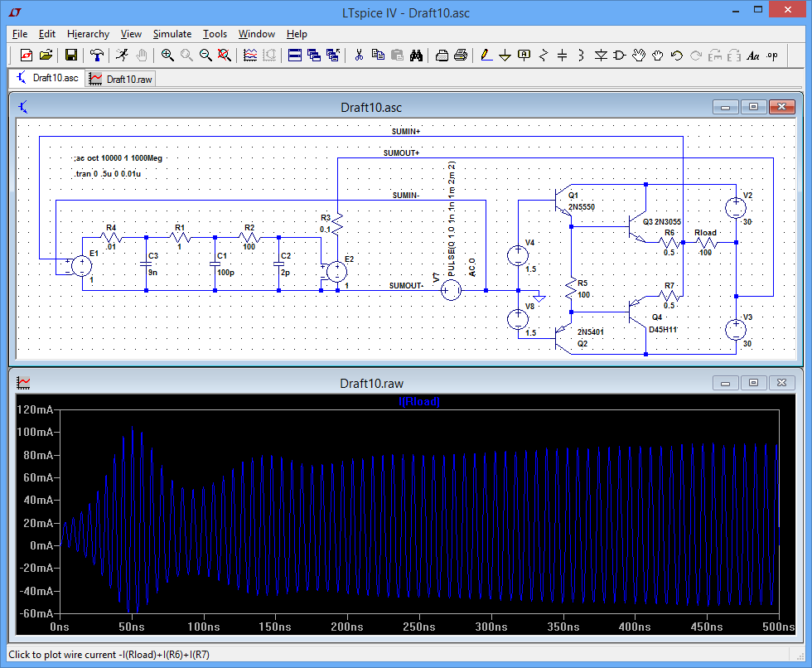
Task: Cascade windows using toolbar icon
Action: [314, 55]
